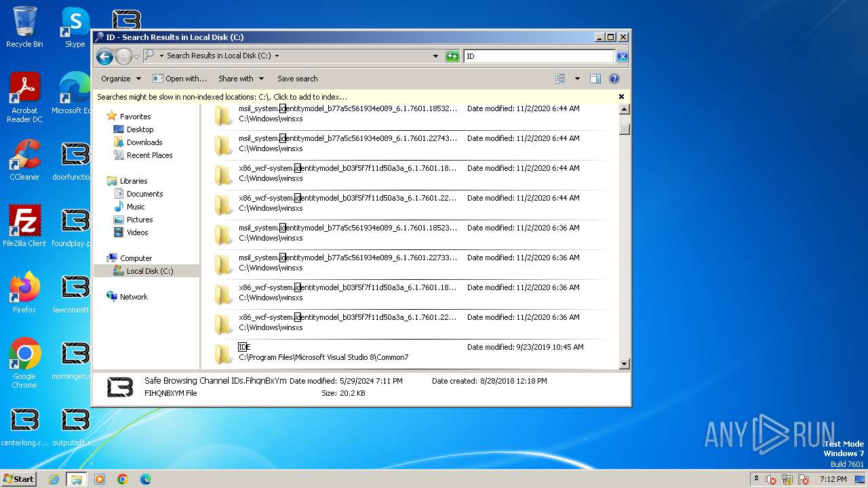Screen dimensions: 868x488
Task: Click the details pane file icon
Action: [120, 387]
